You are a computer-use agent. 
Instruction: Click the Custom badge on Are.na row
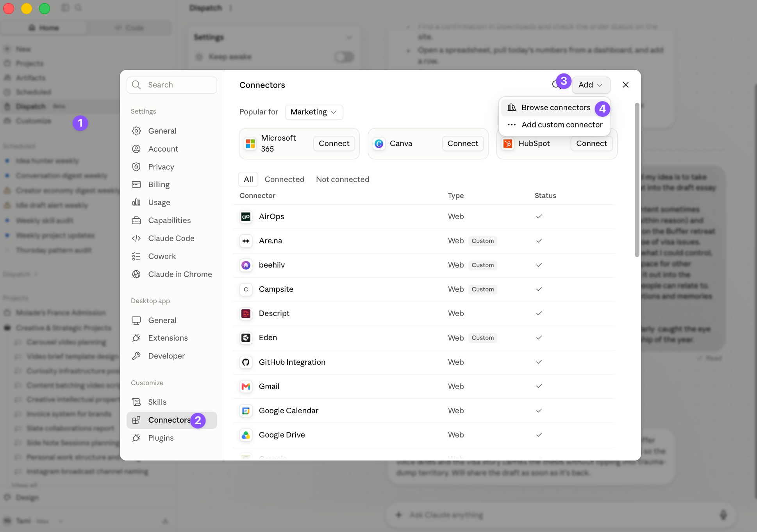483,241
